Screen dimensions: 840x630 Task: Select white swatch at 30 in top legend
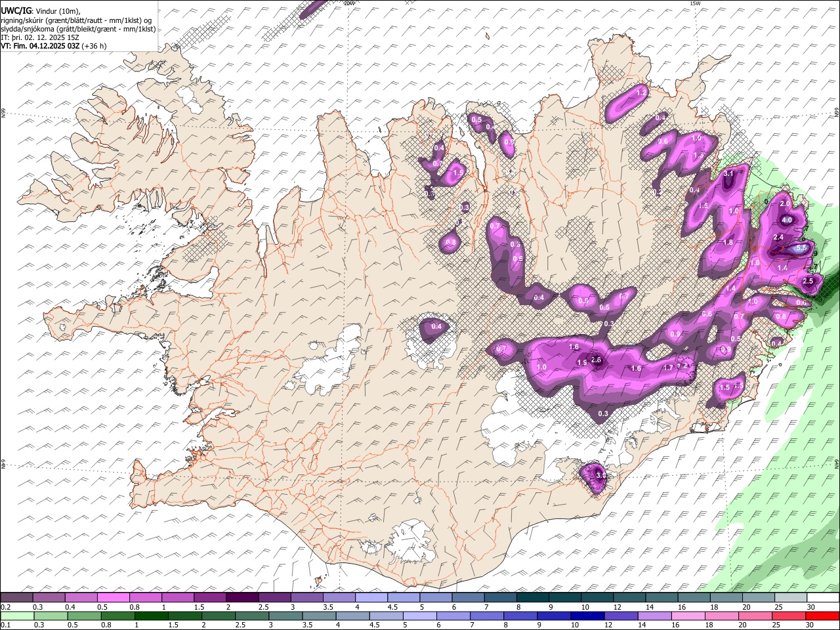pos(823,597)
